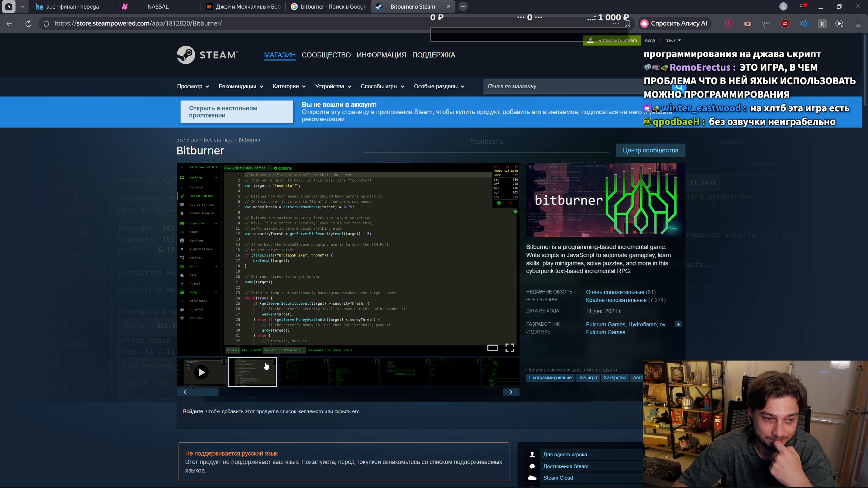Open the Устройства dropdown menu
The width and height of the screenshot is (868, 488).
click(x=333, y=86)
